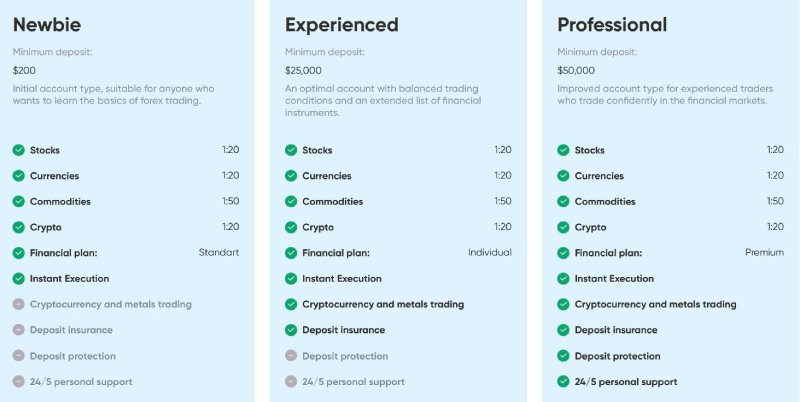Click the Individual financial plan value
Viewport: 800px width, 402px height.
tap(490, 252)
